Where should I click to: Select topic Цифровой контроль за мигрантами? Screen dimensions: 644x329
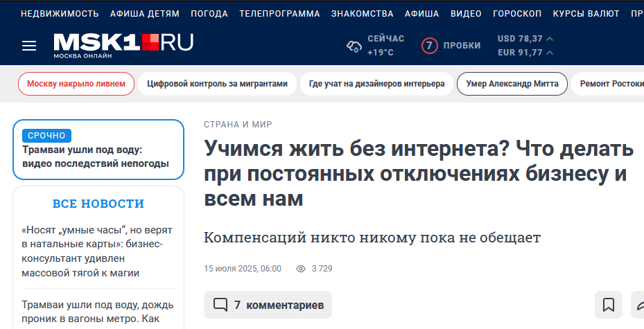pyautogui.click(x=217, y=84)
